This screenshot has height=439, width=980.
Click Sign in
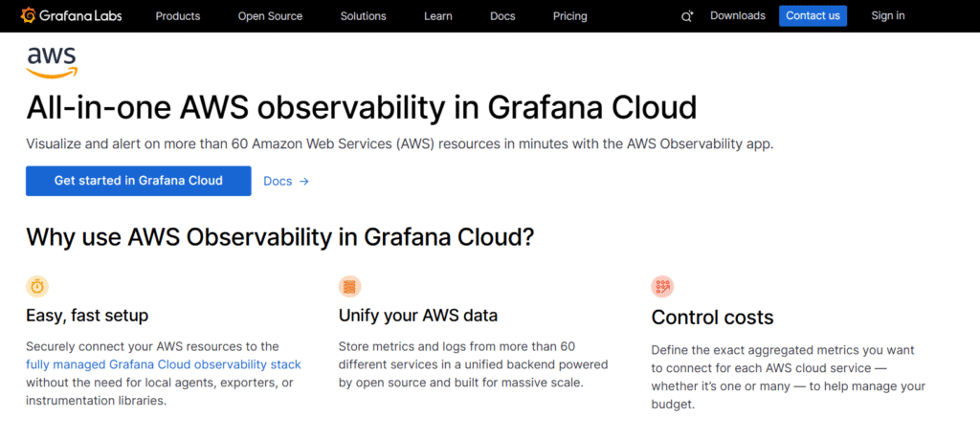(x=887, y=16)
